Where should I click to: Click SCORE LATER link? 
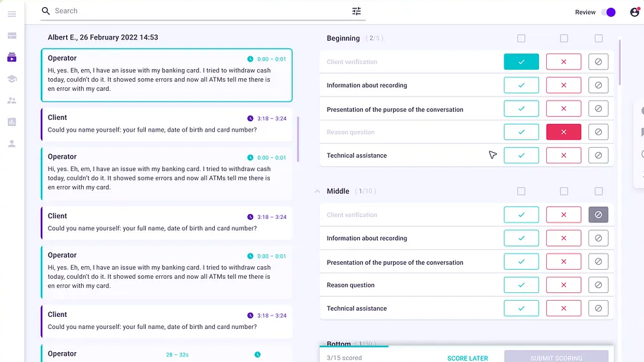click(467, 358)
